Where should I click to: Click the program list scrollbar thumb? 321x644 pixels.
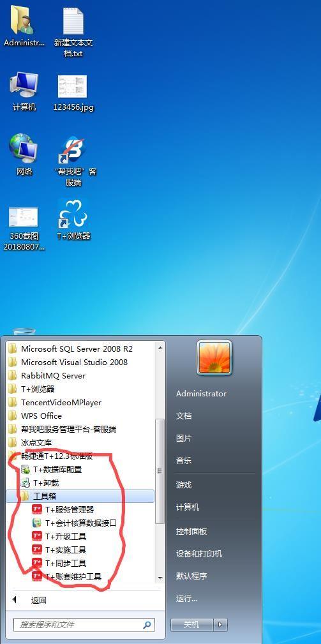click(x=160, y=470)
